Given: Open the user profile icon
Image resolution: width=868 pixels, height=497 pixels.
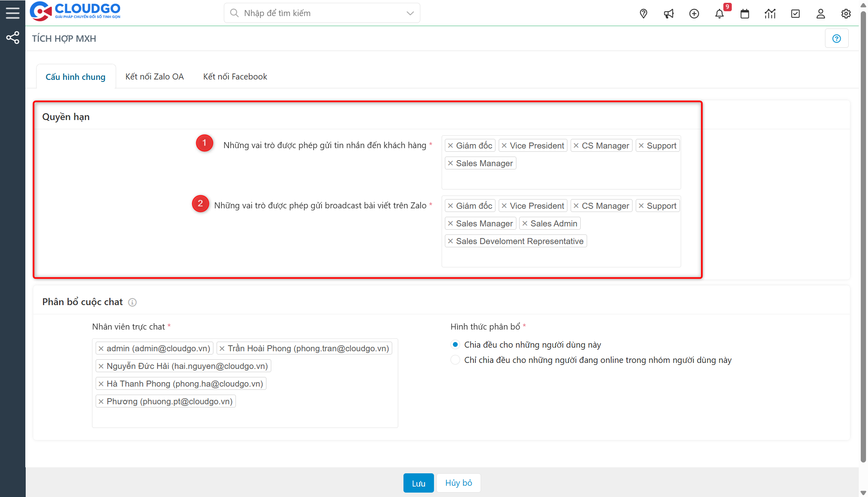Looking at the screenshot, I should 821,13.
